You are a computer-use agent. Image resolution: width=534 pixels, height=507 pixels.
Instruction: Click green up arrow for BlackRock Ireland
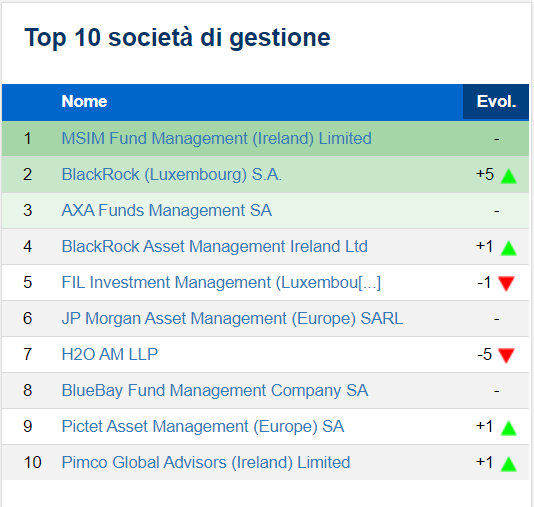coord(509,248)
